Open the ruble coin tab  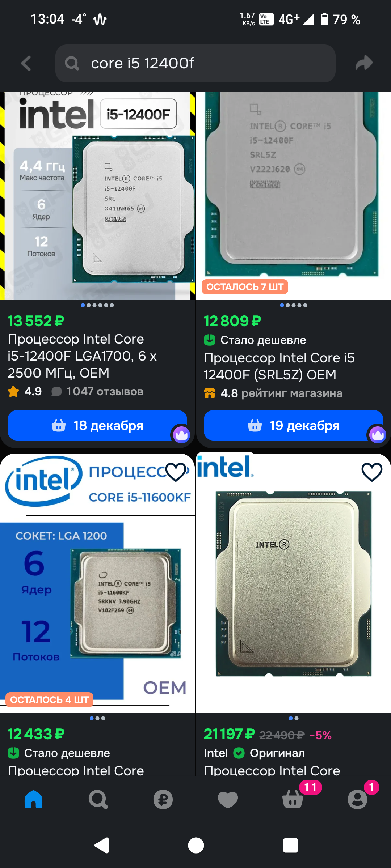(x=163, y=799)
